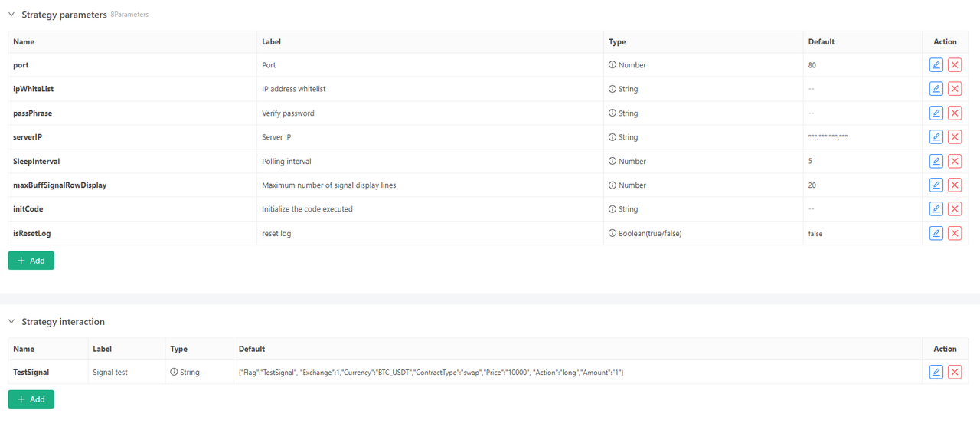Select the passPhrase name cell
980x430 pixels.
click(x=132, y=113)
